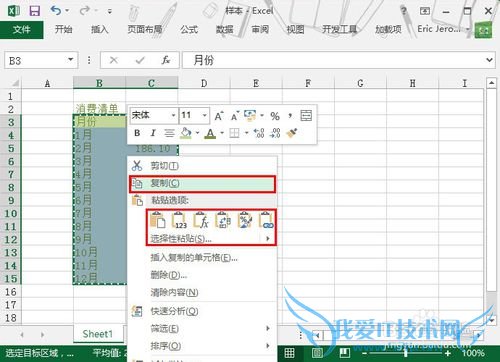Toggle Italic in mini toolbar

(153, 133)
